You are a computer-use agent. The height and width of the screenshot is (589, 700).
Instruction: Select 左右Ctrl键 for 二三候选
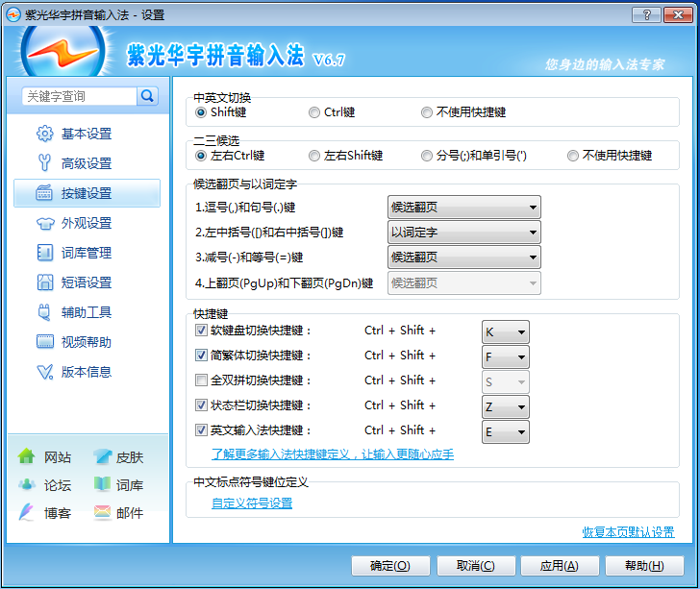(x=230, y=156)
